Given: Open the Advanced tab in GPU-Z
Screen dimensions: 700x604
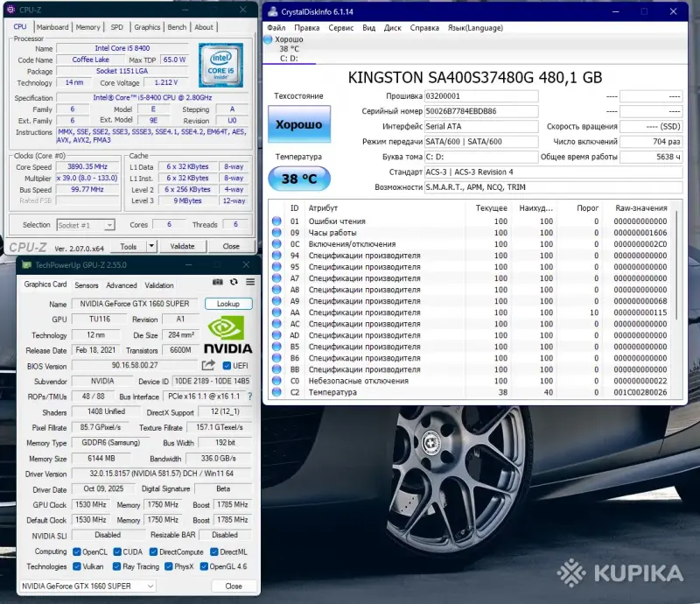Looking at the screenshot, I should pyautogui.click(x=122, y=285).
